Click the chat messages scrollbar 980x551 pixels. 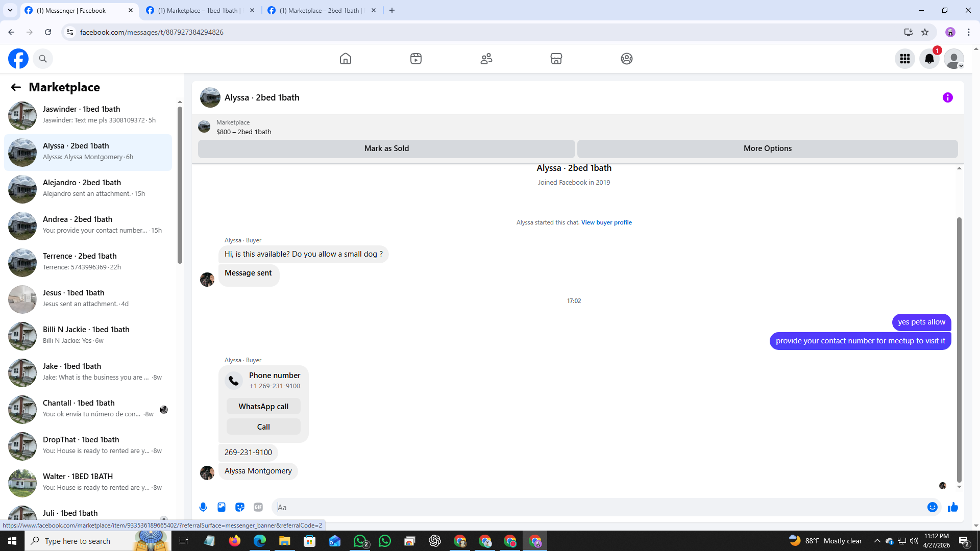(959, 349)
